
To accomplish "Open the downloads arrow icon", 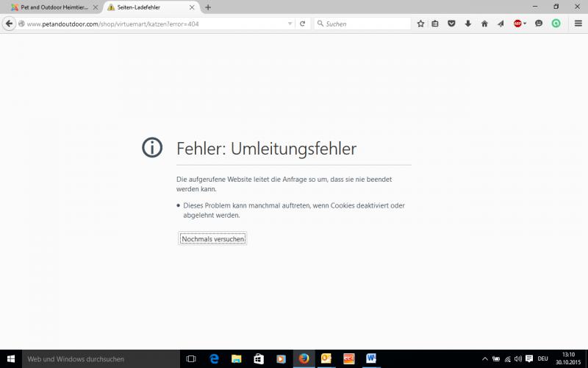I will pos(467,24).
